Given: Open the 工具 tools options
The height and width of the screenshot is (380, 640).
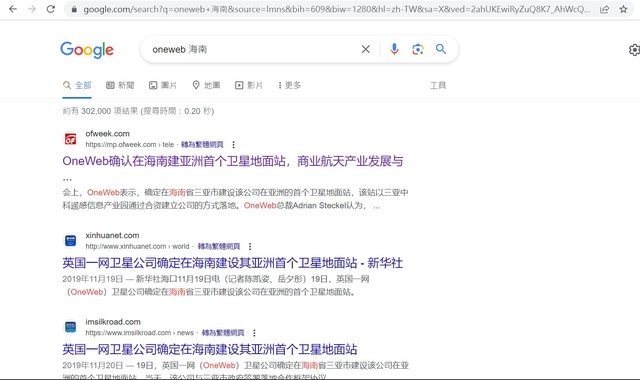Looking at the screenshot, I should pos(438,85).
